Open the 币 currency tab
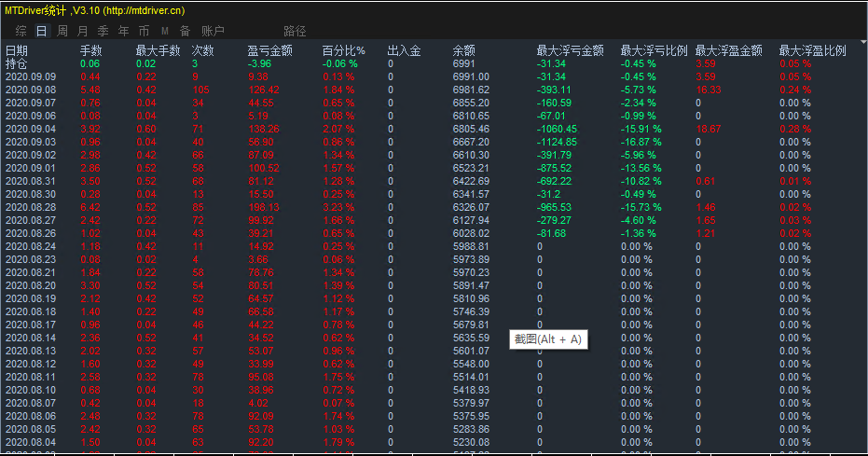868x456 pixels. pyautogui.click(x=144, y=31)
